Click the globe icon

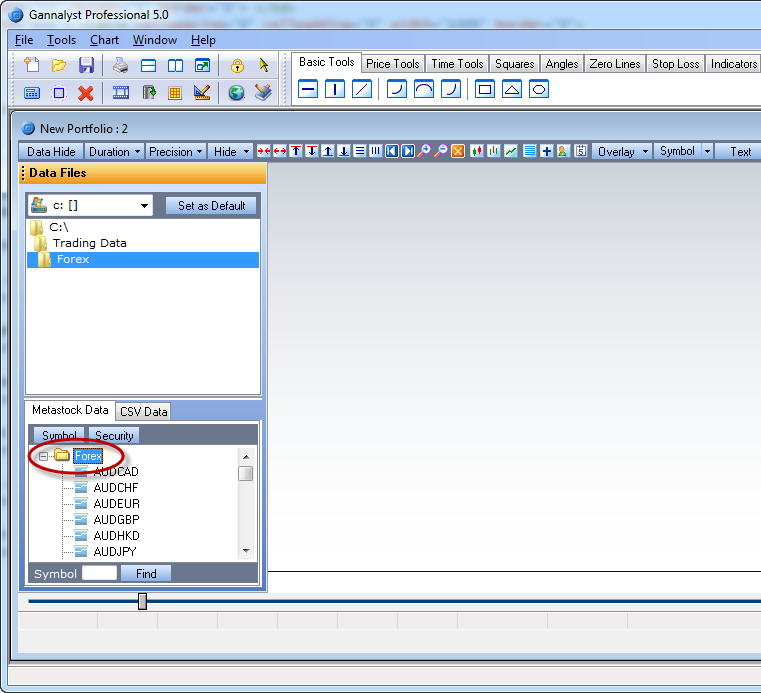[236, 93]
